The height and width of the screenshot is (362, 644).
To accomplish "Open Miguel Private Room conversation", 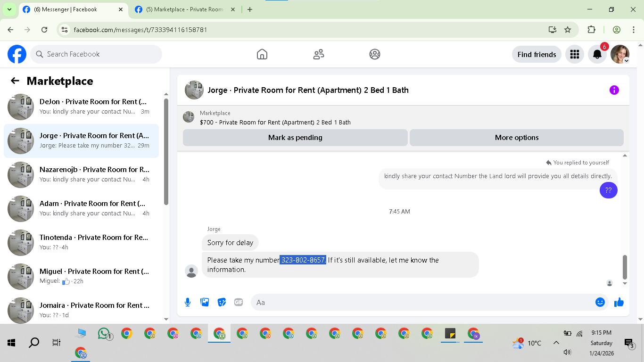I will (81, 276).
